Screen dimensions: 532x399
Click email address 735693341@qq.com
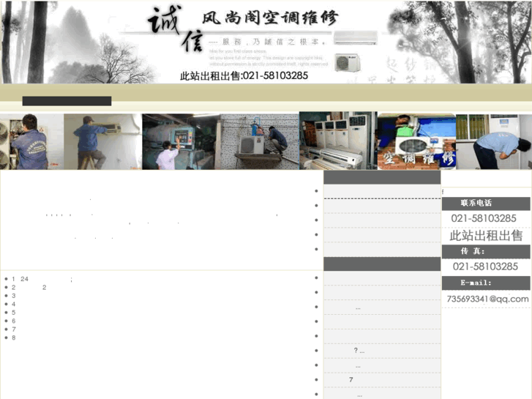click(x=487, y=299)
